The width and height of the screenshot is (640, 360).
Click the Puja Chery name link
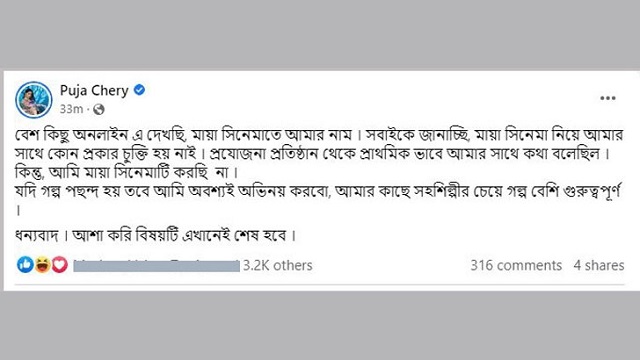(94, 90)
